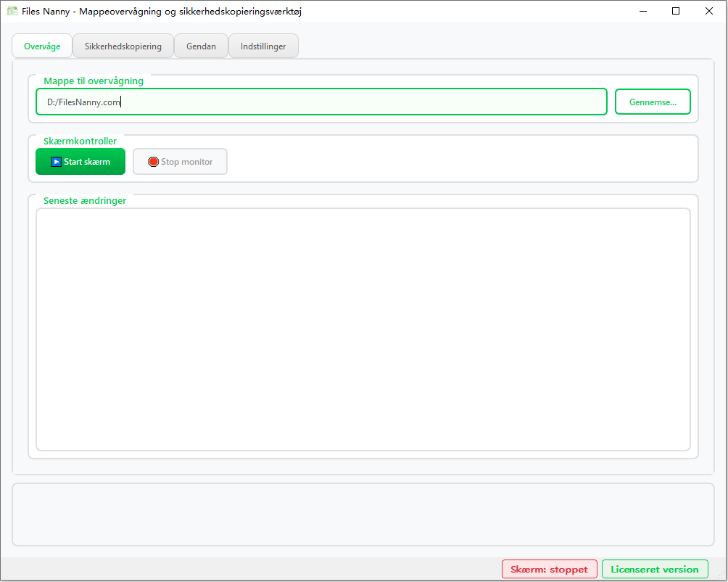
Task: Switch to the Sikkerhedskopiering tab
Action: click(x=123, y=46)
